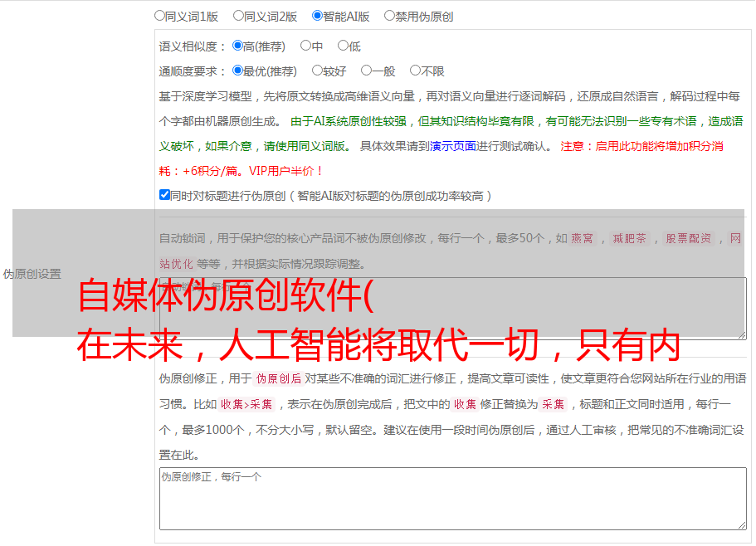This screenshot has width=756, height=546.
Task: Set 通顺度要求 to 较好
Action: pos(317,71)
